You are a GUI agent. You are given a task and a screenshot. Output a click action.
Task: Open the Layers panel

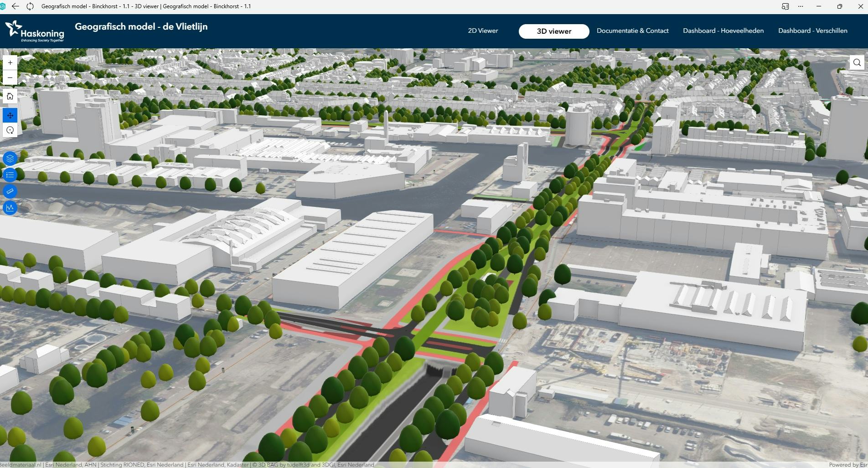point(10,158)
